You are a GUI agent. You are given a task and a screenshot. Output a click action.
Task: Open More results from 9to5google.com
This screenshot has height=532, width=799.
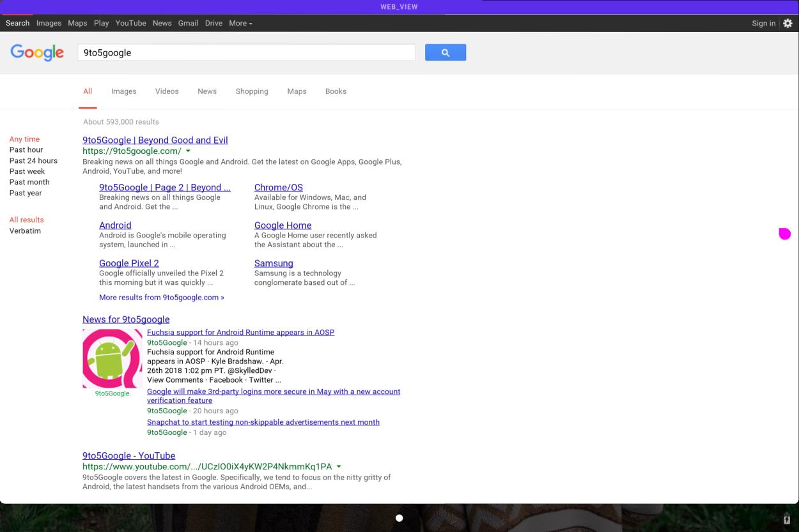coord(161,297)
